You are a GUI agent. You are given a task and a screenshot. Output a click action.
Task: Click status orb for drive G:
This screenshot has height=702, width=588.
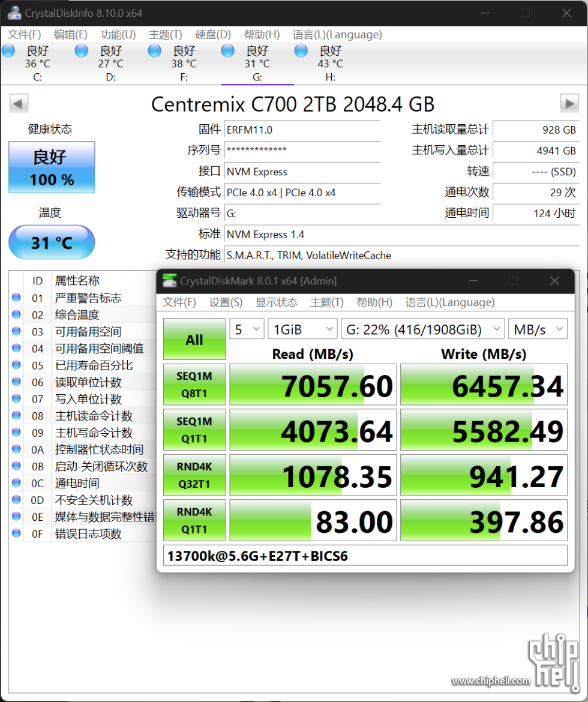point(228,50)
